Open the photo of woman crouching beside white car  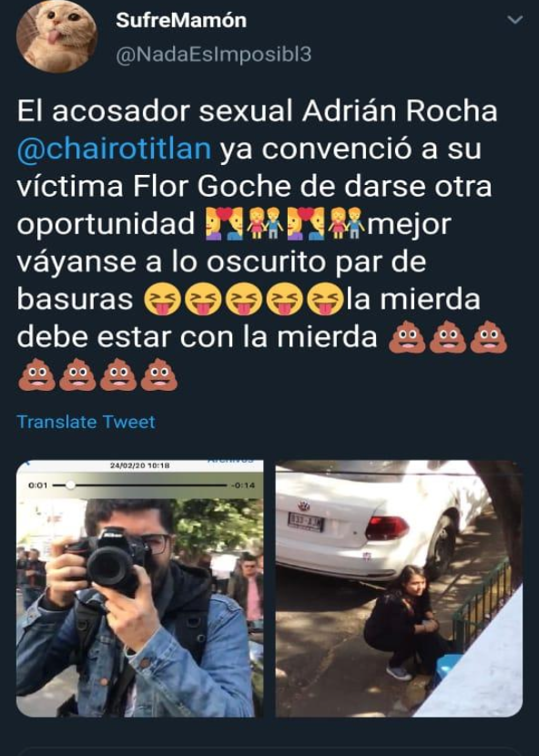399,588
